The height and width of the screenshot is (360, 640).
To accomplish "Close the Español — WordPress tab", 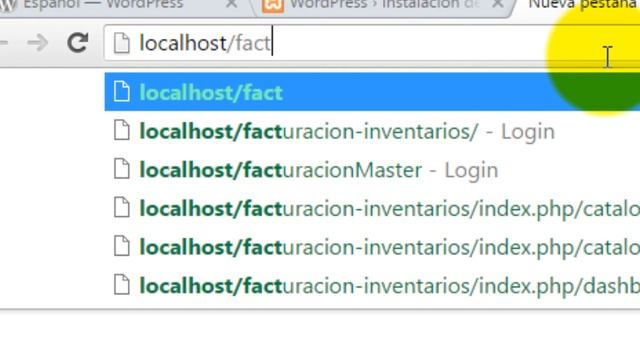I will tap(231, 4).
